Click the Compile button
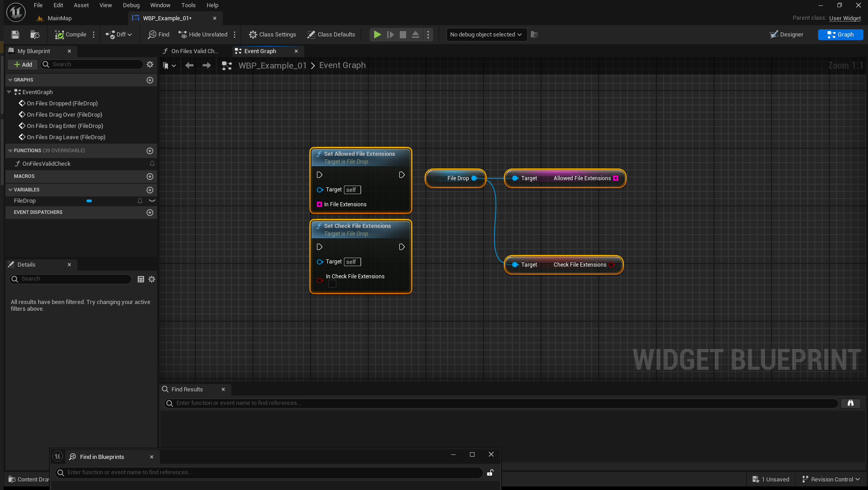 (x=71, y=35)
